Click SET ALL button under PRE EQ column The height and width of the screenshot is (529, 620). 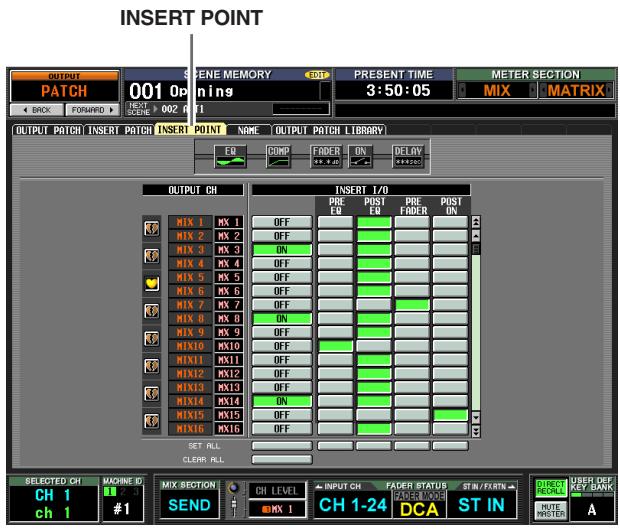pyautogui.click(x=335, y=446)
